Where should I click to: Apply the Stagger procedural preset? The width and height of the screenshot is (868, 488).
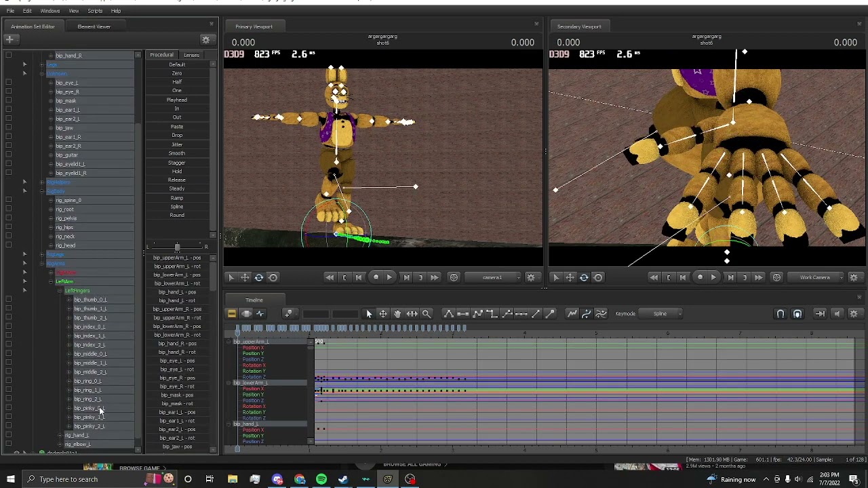coord(177,163)
